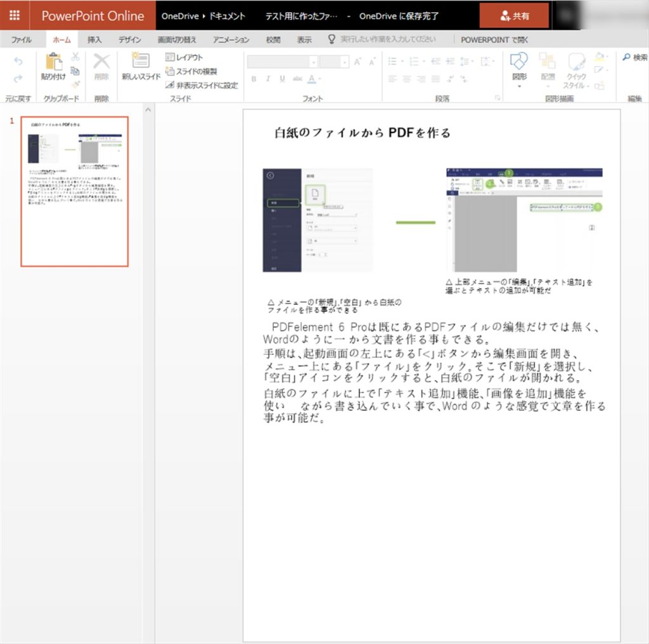Click 'POWERPOINT で開く' link

pyautogui.click(x=494, y=40)
